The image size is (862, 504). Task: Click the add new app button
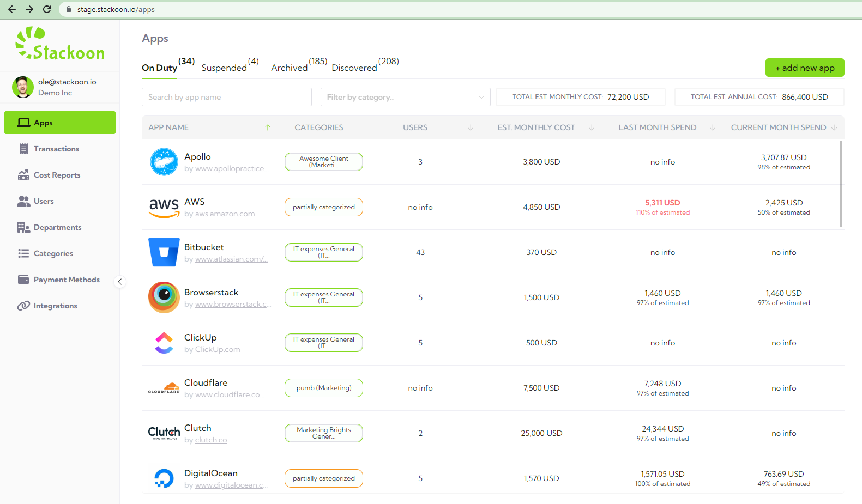coord(805,68)
